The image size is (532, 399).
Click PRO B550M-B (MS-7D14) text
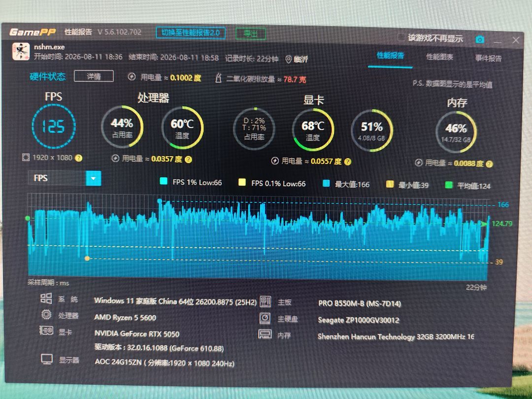(360, 303)
